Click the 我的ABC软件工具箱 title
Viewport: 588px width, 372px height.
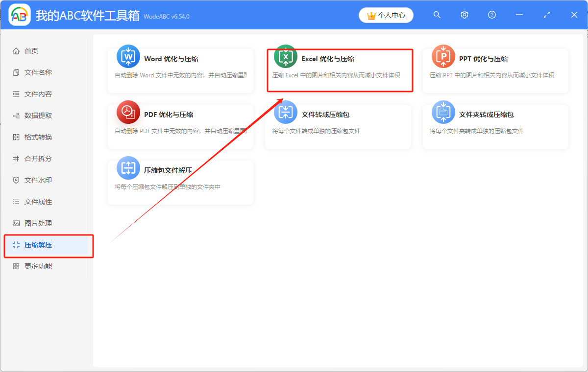88,15
